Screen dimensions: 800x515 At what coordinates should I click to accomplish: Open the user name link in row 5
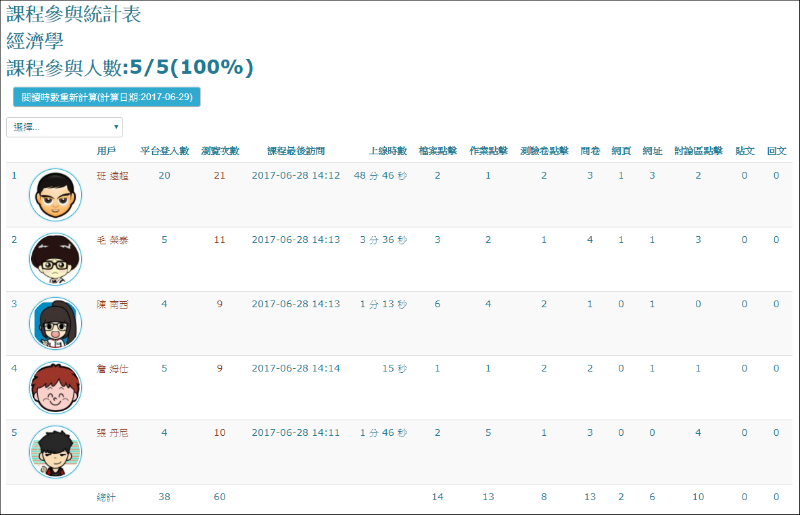point(112,433)
